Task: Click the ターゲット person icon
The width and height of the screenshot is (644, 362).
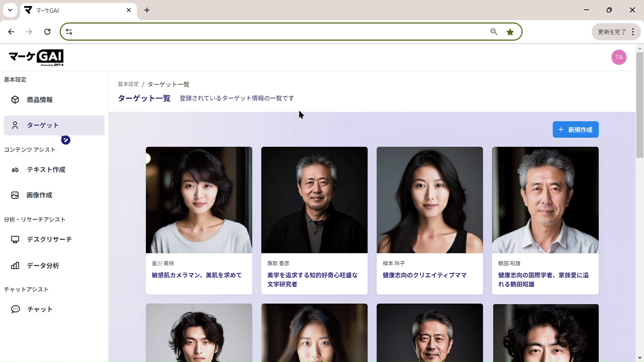Action: (x=15, y=125)
